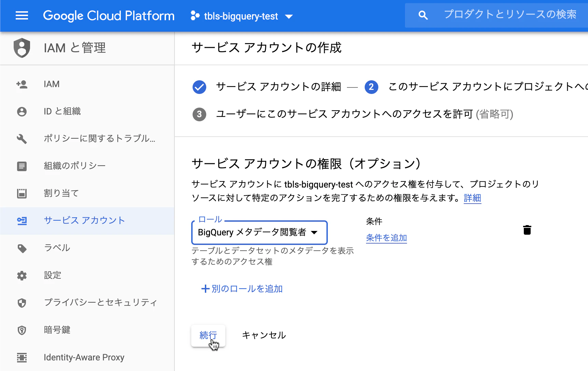The height and width of the screenshot is (371, 588).
Task: Click the ラベル tag icon
Action: pyautogui.click(x=22, y=248)
